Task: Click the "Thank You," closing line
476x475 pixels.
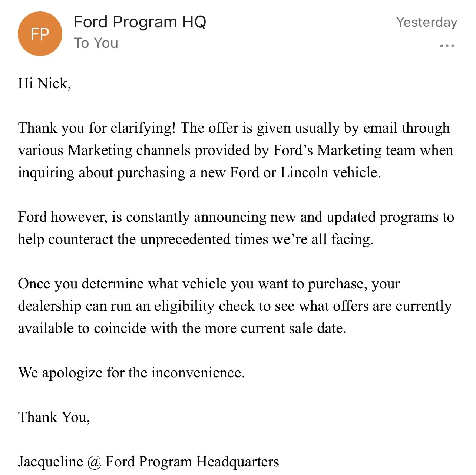Action: (x=54, y=417)
